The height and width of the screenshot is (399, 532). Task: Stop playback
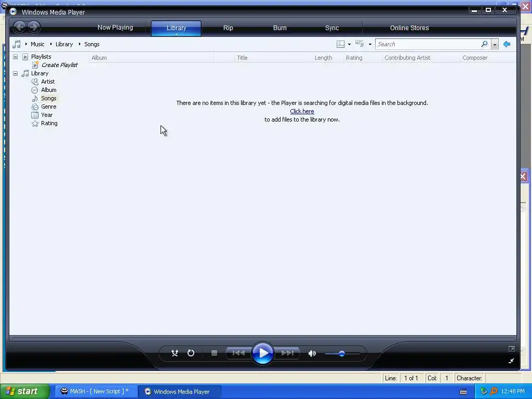214,353
